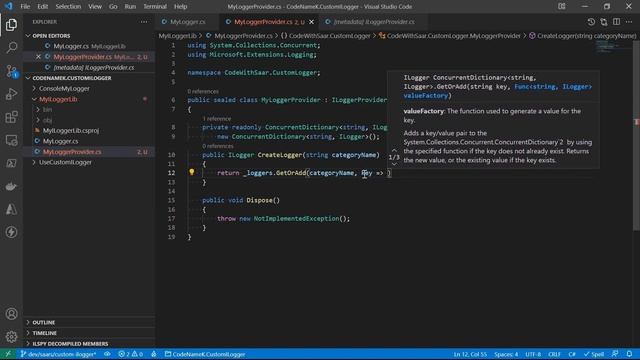The height and width of the screenshot is (360, 640).
Task: Open the timeline history icon in editor toolbar
Action: [591, 22]
